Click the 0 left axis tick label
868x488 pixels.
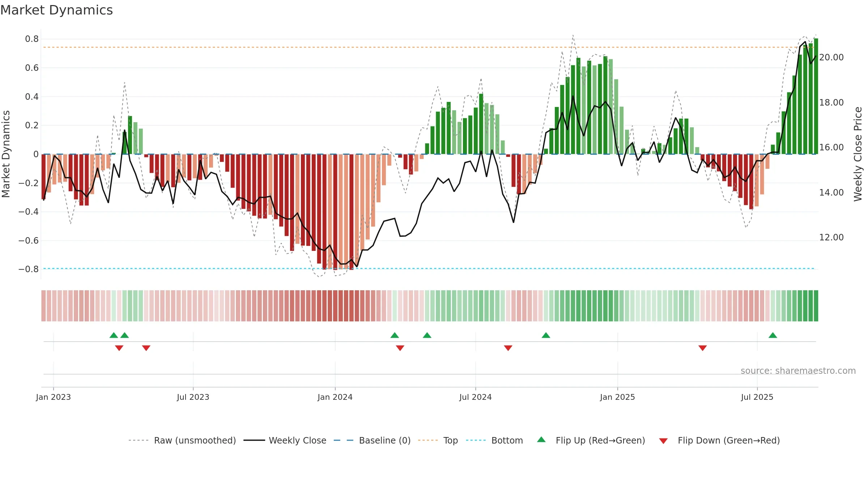36,154
